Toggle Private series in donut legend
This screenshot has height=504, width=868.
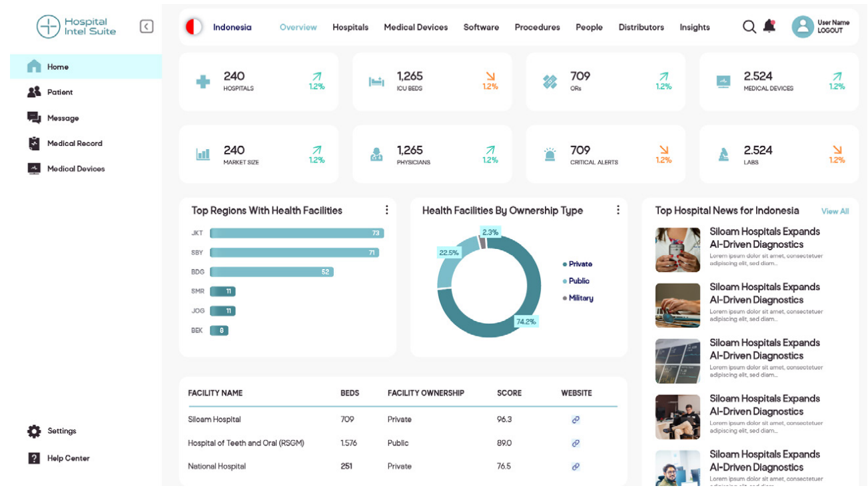[580, 264]
